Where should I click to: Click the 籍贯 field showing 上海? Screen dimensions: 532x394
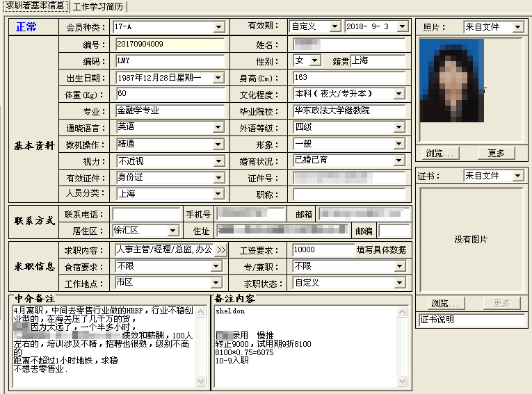378,60
